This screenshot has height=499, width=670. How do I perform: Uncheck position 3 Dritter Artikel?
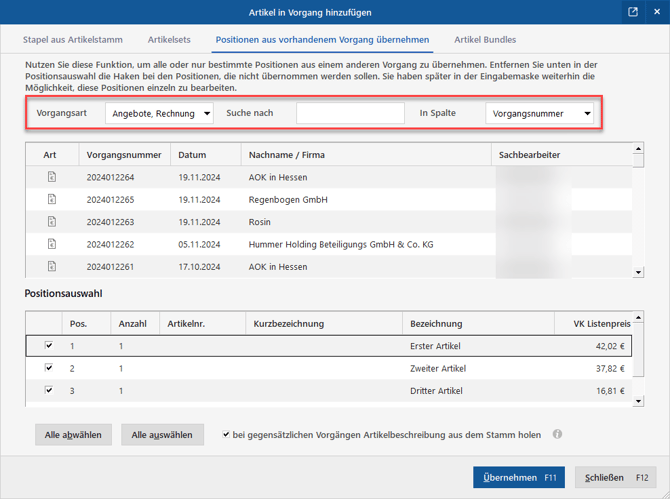pos(49,390)
